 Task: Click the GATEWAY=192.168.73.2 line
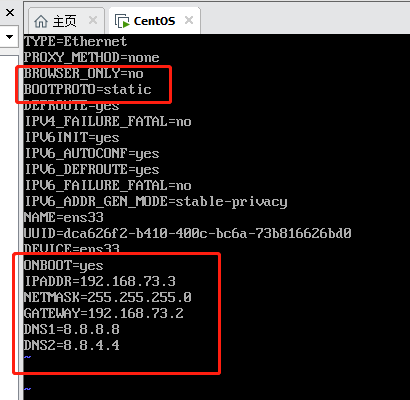(x=104, y=313)
